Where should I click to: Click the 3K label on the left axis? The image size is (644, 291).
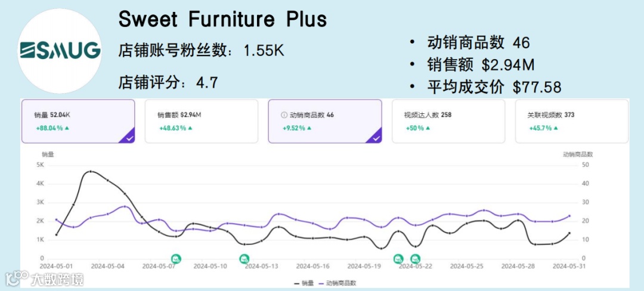41,202
